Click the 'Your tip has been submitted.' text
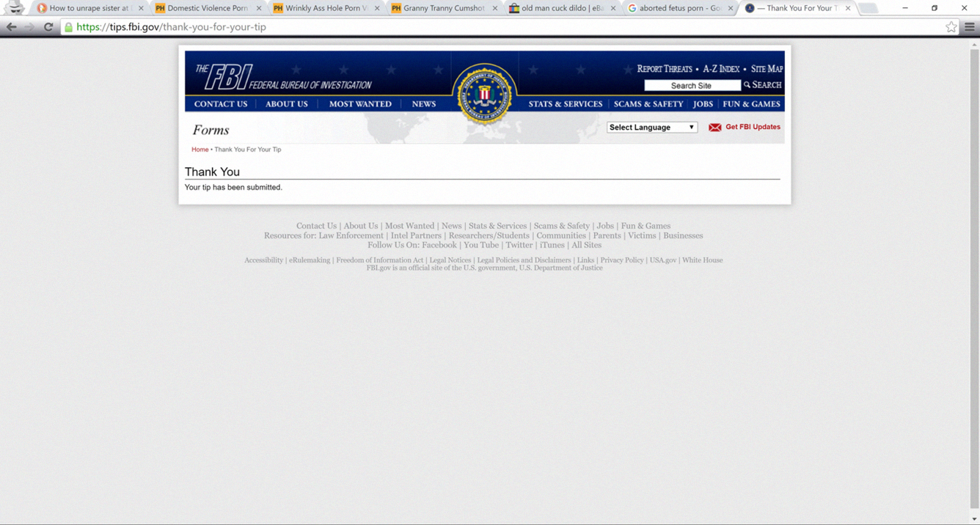The width and height of the screenshot is (980, 525). coord(233,188)
